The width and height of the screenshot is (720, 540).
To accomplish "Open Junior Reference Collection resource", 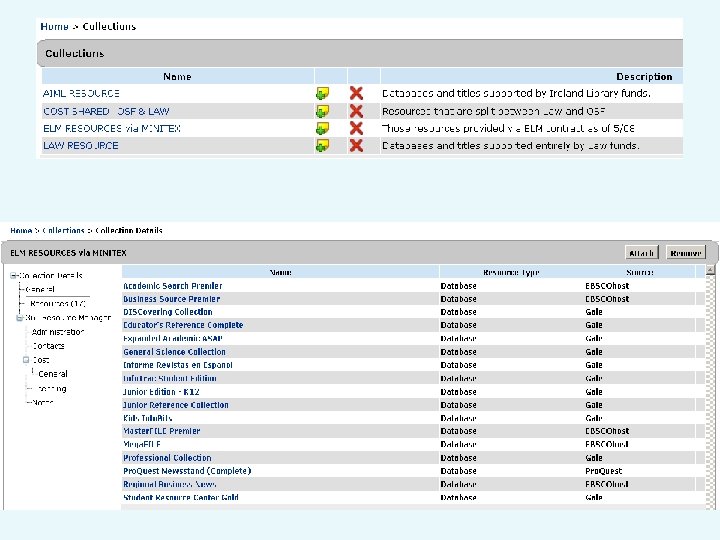I will (x=176, y=405).
